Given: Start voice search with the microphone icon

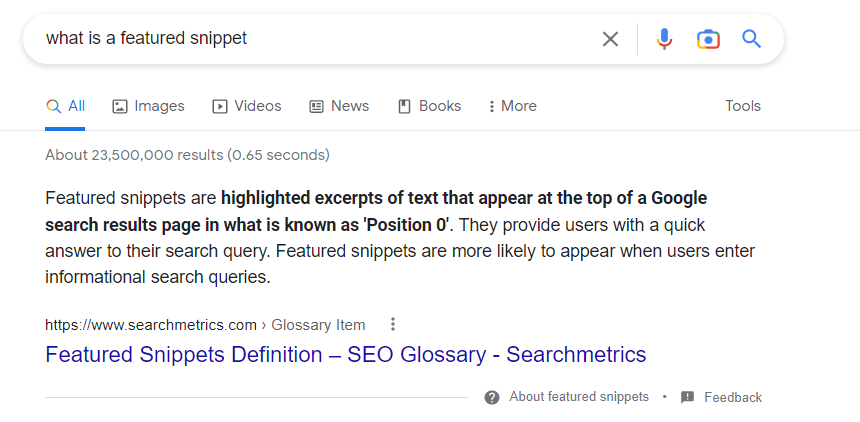Looking at the screenshot, I should 664,39.
